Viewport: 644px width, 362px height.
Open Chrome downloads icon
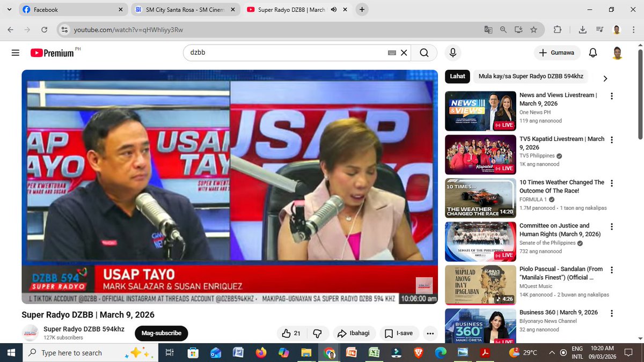[583, 29]
